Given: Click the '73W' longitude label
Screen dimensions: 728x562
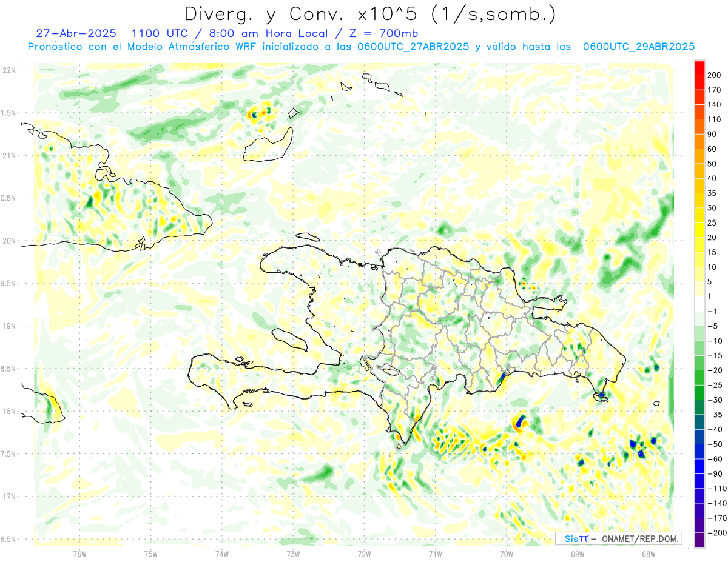Looking at the screenshot, I should tap(293, 554).
